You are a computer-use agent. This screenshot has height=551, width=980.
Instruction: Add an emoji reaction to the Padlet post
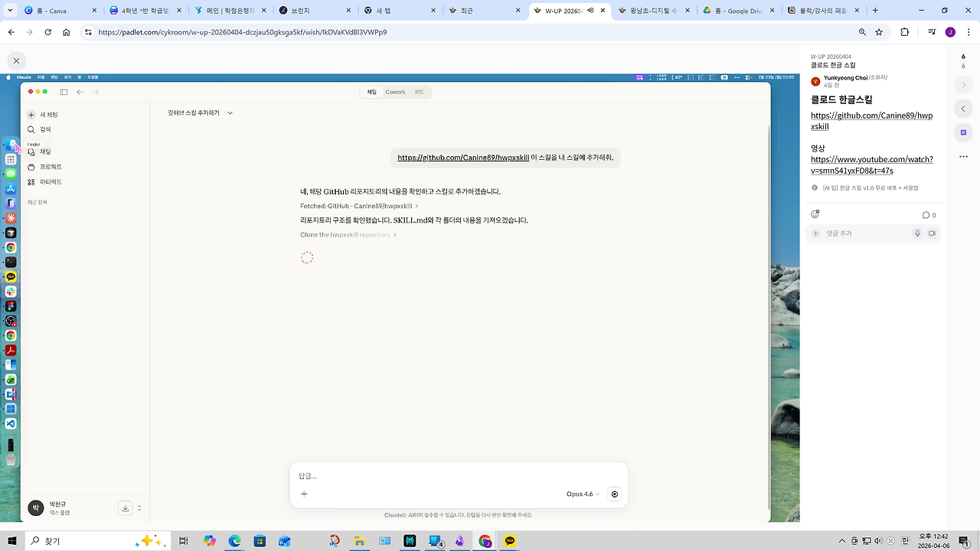(x=815, y=214)
